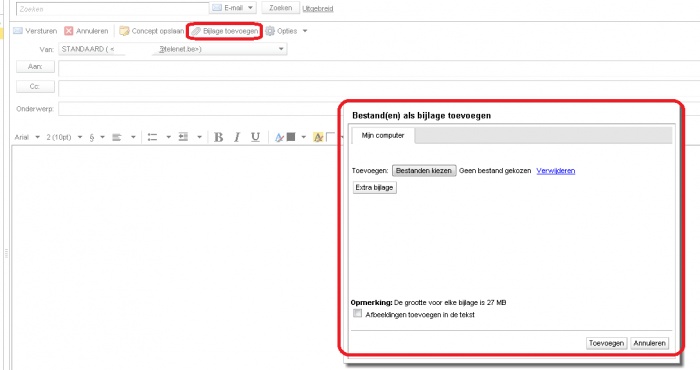Open the Van sender account dropdown
Screen dimensions: 700x370
[281, 49]
